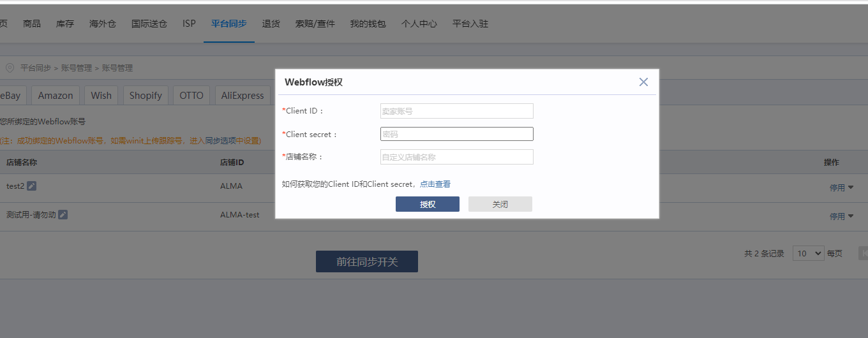Focus the Client ID input field

click(457, 111)
